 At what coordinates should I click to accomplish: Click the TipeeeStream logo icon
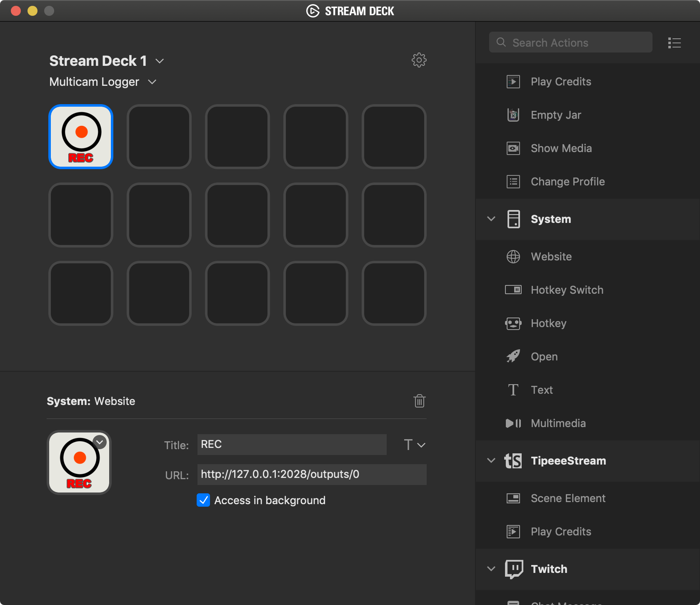[513, 461]
